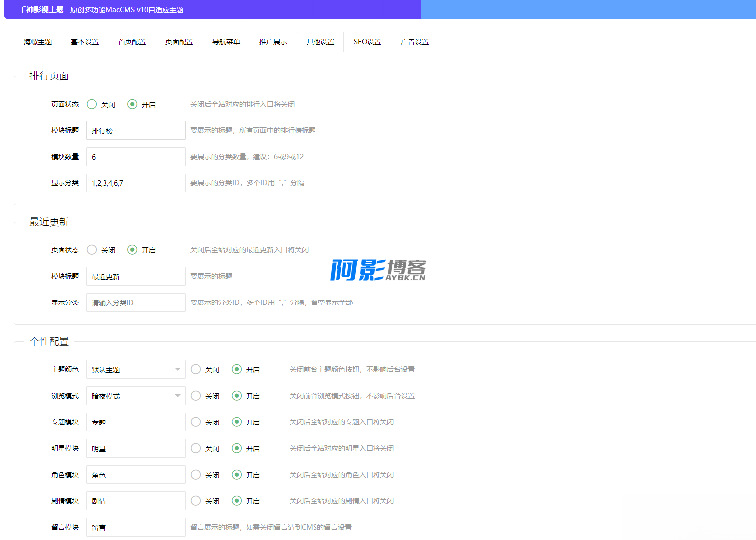The image size is (756, 540).
Task: Open the 主题颜色 dropdown showing 默认主题
Action: (136, 369)
